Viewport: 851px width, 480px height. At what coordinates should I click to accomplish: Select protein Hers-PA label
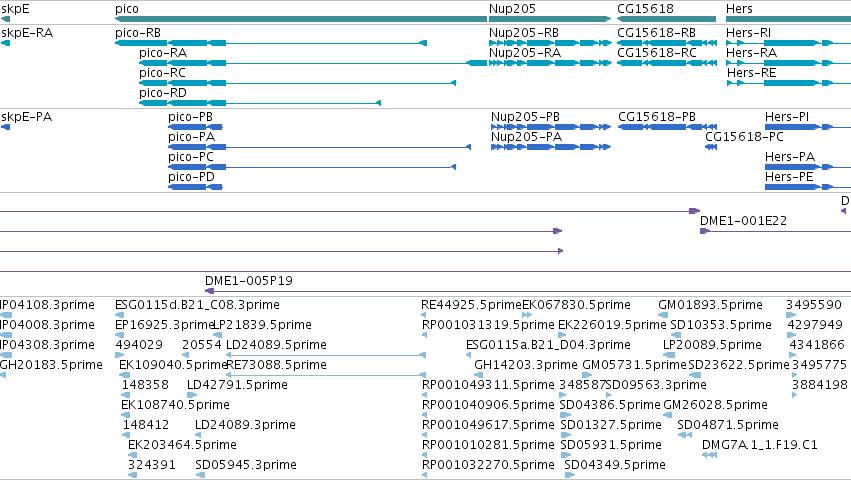790,157
